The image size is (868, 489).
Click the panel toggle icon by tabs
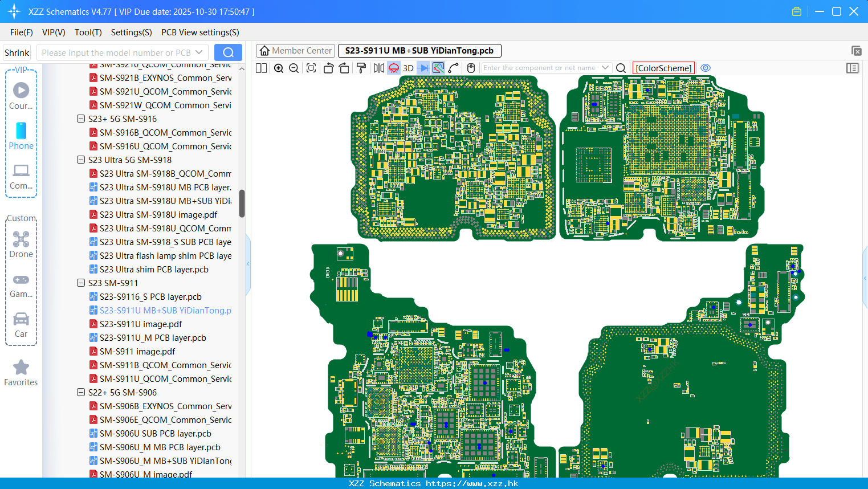[x=856, y=51]
